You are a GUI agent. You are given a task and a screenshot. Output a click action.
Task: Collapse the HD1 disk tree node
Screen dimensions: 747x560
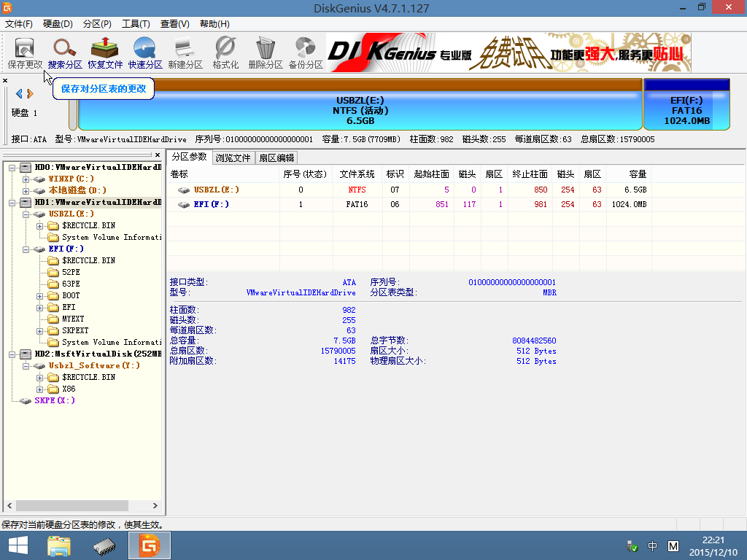tap(12, 203)
